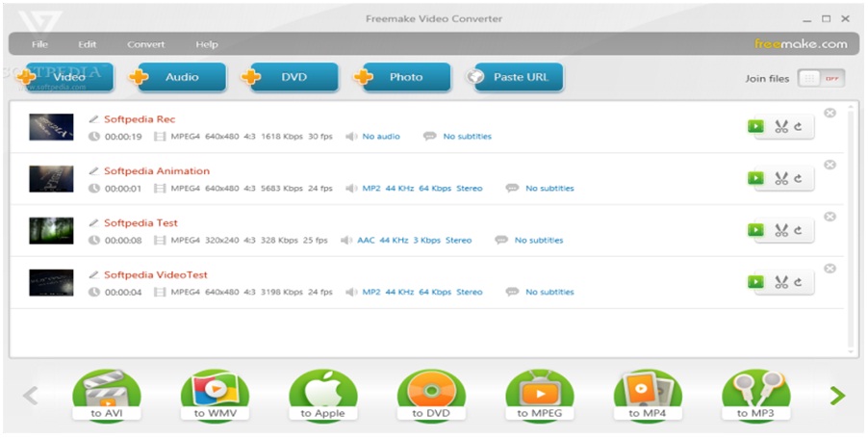Rename Softpedia VideoTest via pencil icon
The height and width of the screenshot is (438, 868).
pos(94,274)
